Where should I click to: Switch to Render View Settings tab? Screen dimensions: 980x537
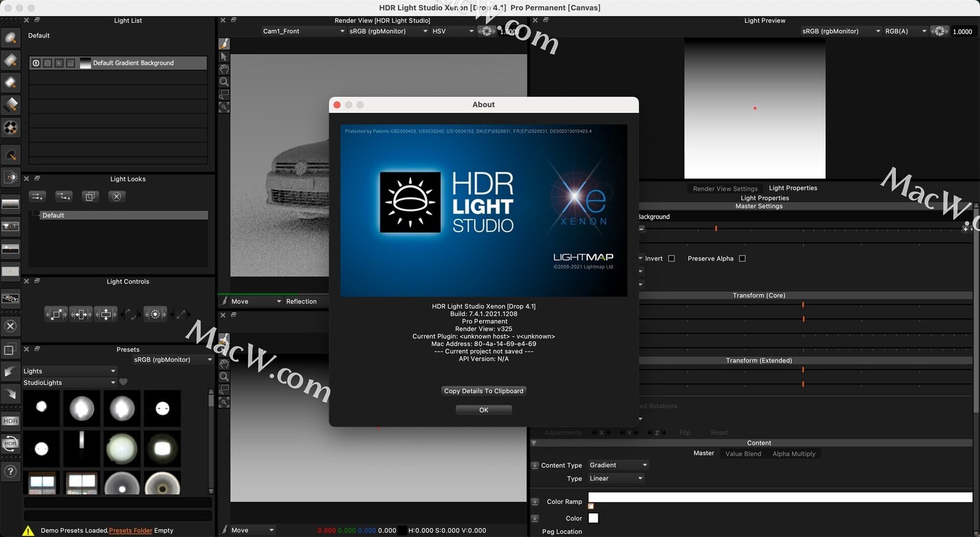click(x=725, y=189)
